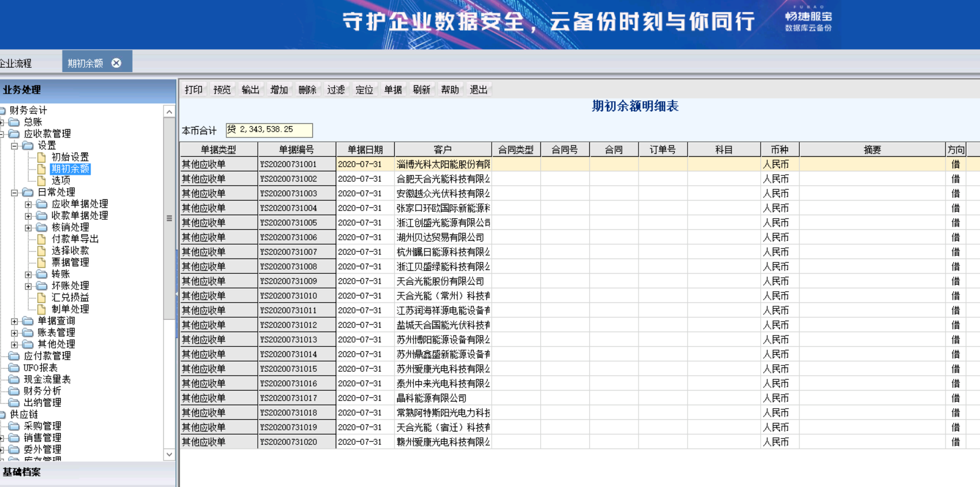Expand the 账表管理 node
Screen dimensions: 980x487
coord(14,333)
